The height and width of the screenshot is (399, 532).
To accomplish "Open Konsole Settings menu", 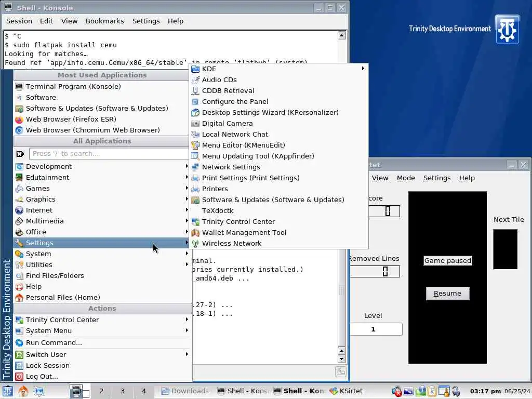I will tap(146, 21).
